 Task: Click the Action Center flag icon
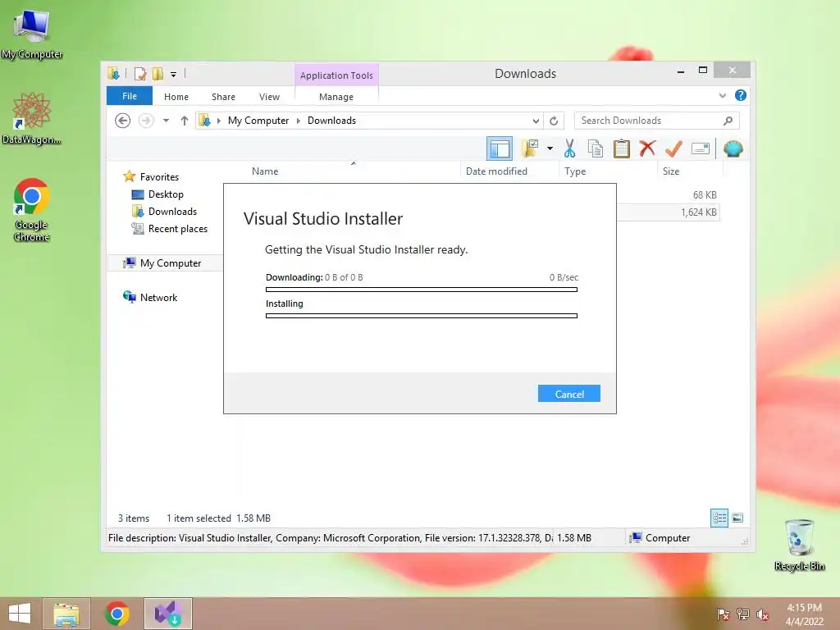[724, 614]
